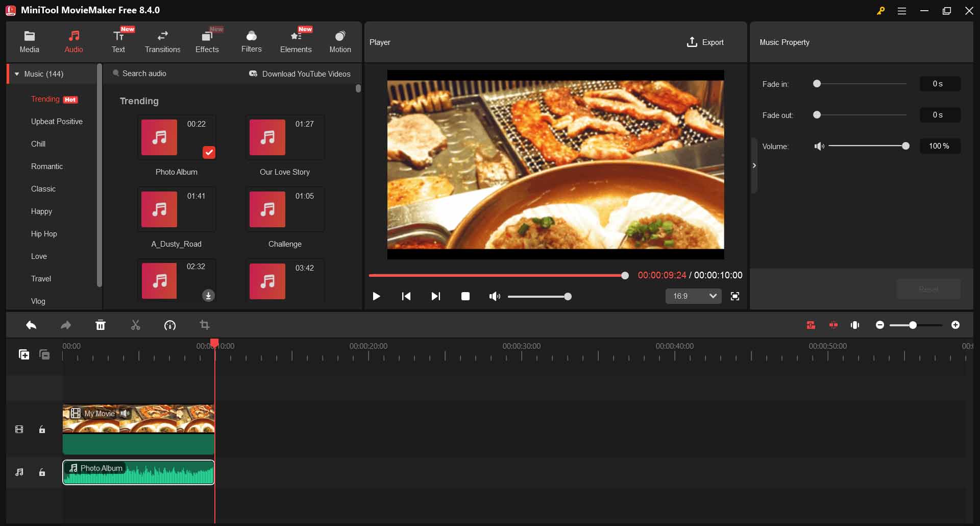The height and width of the screenshot is (526, 980).
Task: Mute the player volume
Action: pyautogui.click(x=494, y=296)
